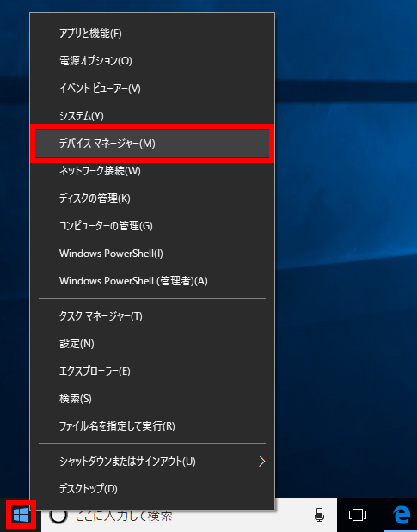
Task: Open the Windows Start button
Action: coord(21,515)
